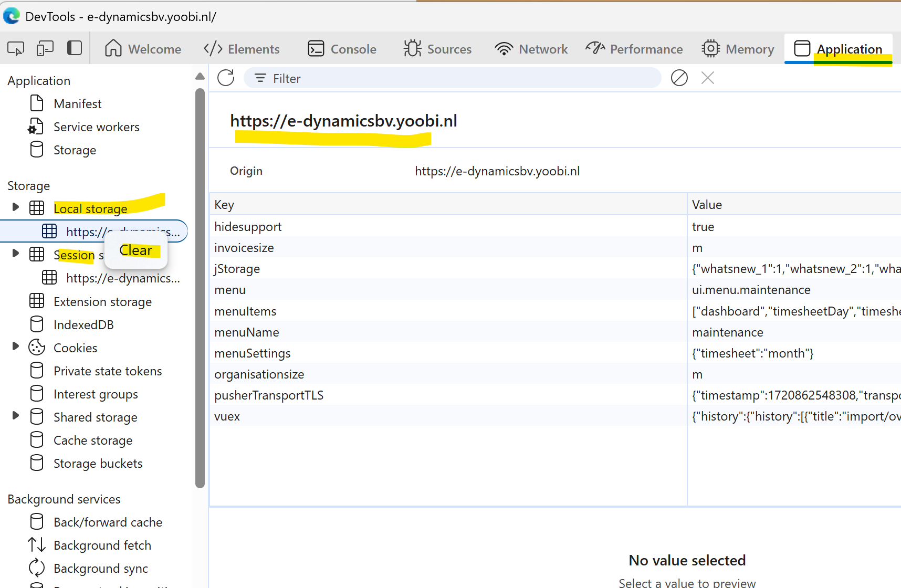
Task: Select Shared storage item
Action: [96, 417]
